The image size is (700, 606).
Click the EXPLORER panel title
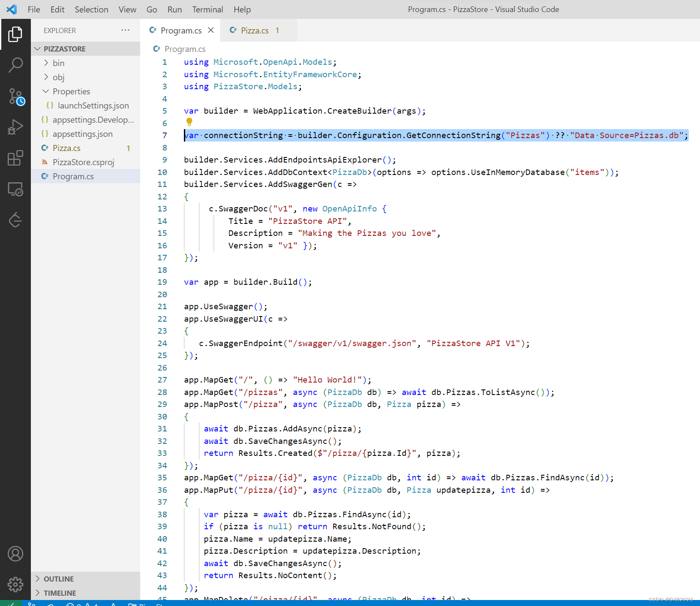(x=60, y=30)
